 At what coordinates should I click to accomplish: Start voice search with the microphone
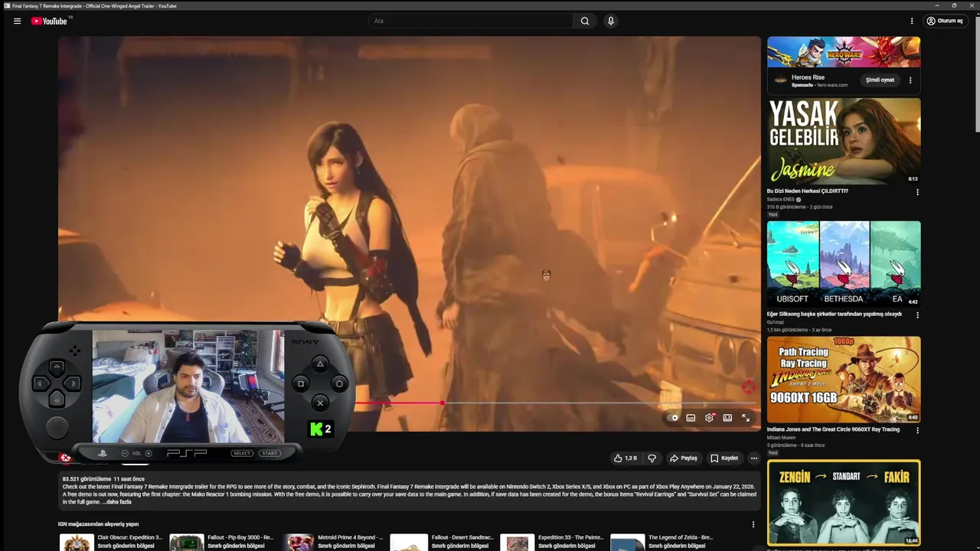coord(610,21)
